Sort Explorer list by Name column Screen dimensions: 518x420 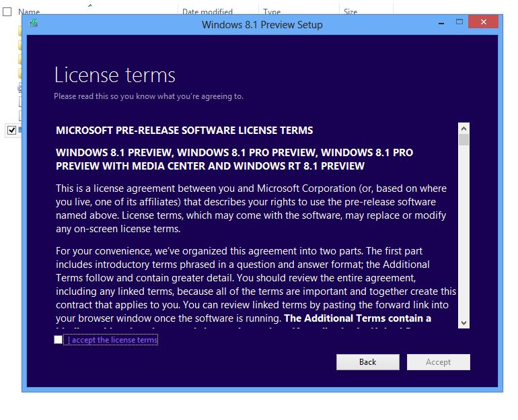pos(29,12)
